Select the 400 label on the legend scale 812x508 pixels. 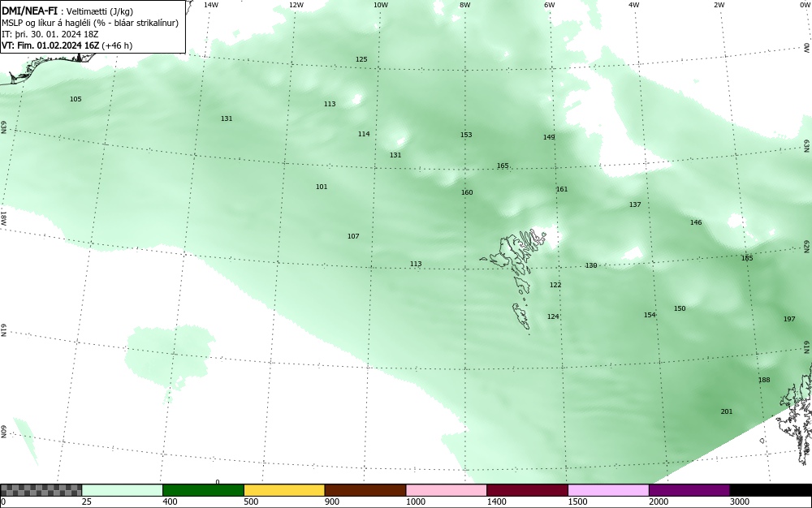170,502
